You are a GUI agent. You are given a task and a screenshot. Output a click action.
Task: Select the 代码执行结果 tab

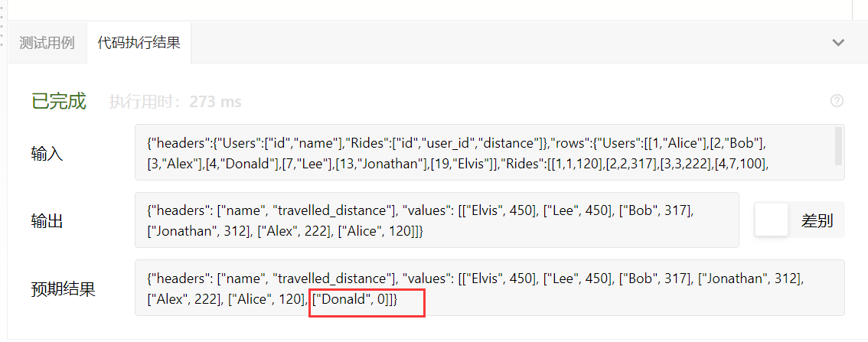point(139,43)
